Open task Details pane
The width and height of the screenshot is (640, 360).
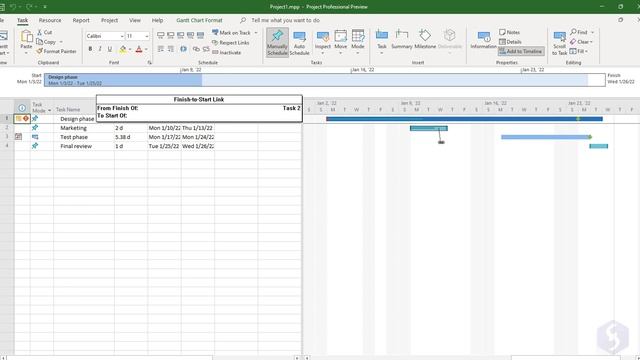(x=510, y=42)
